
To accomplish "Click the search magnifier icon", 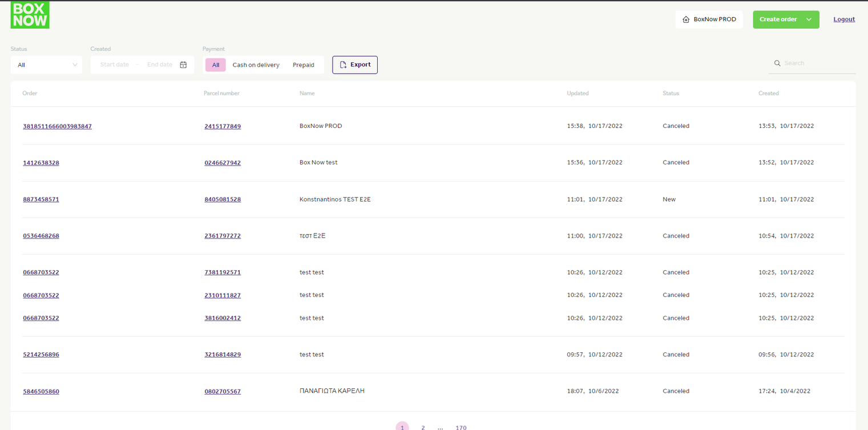I will point(777,63).
